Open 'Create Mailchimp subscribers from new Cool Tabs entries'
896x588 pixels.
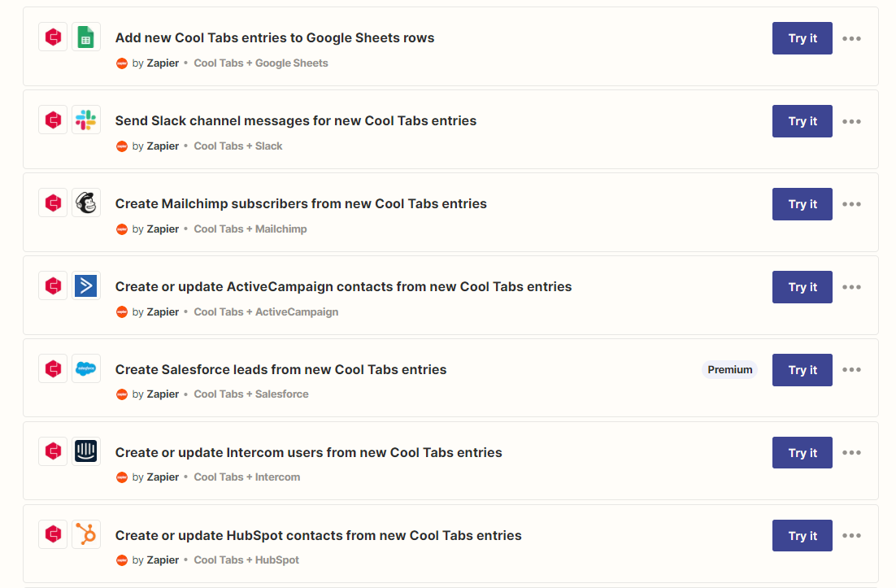coord(301,203)
